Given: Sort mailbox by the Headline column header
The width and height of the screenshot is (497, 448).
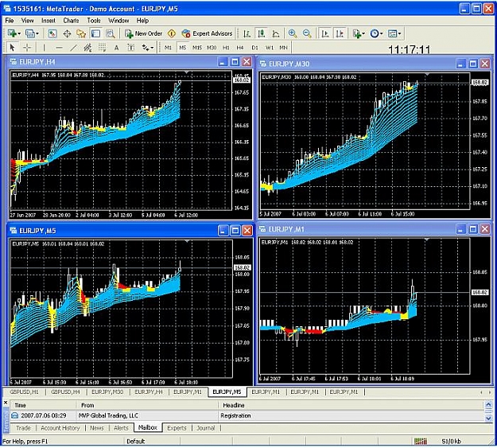Looking at the screenshot, I should pos(351,406).
